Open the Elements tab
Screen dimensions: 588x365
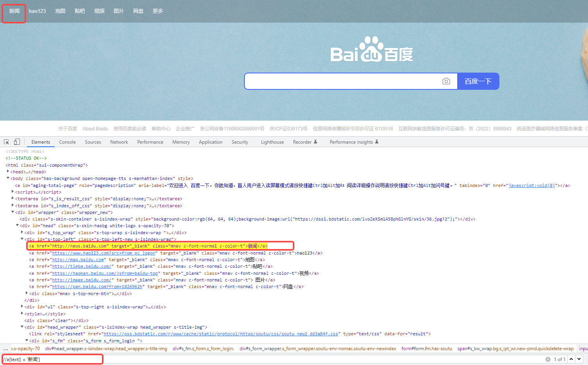41,142
